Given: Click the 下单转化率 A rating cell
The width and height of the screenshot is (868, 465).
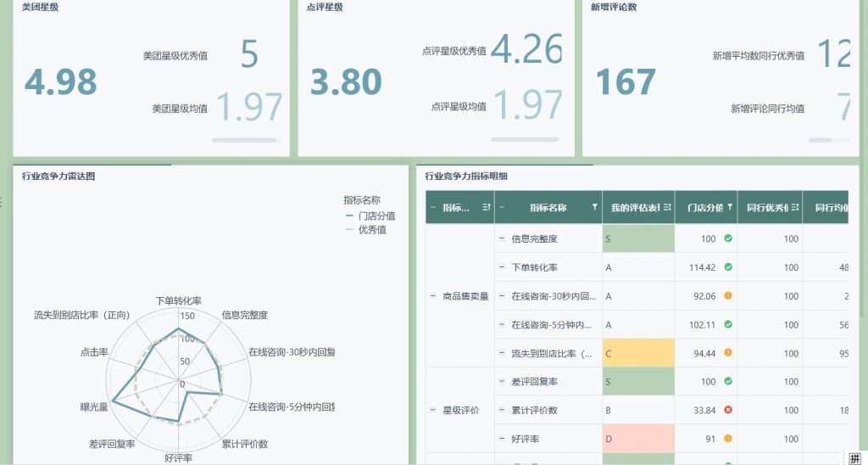Looking at the screenshot, I should (638, 267).
